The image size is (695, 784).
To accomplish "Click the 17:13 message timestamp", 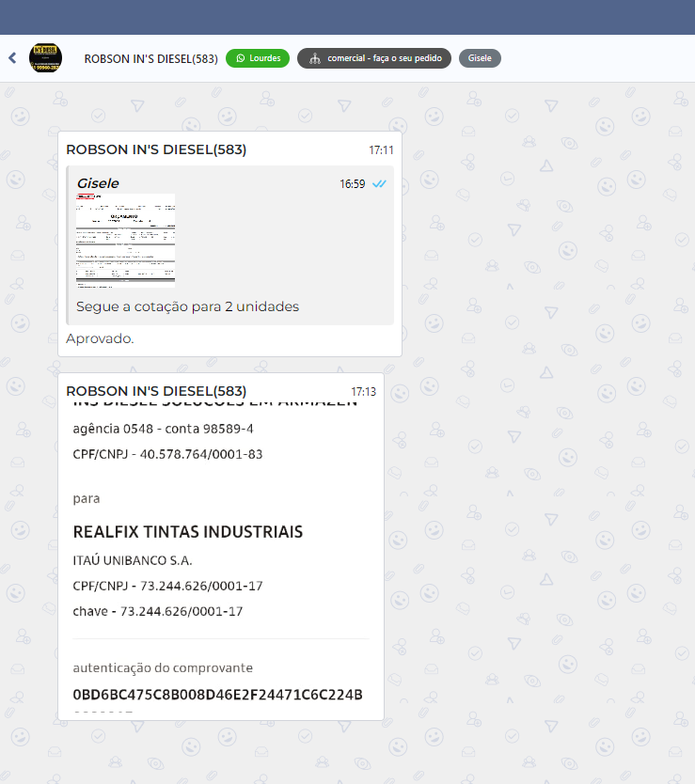I will [x=363, y=392].
